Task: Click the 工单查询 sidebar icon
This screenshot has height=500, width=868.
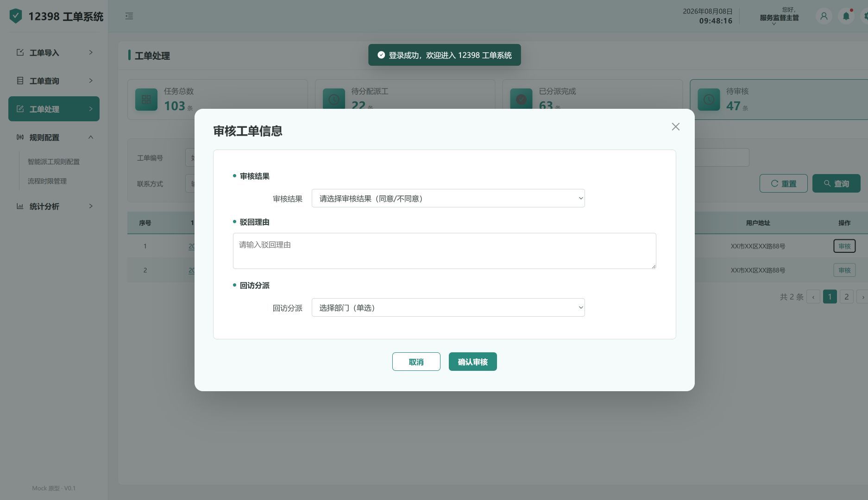Action: click(20, 81)
